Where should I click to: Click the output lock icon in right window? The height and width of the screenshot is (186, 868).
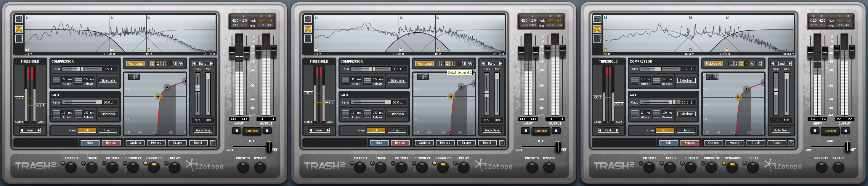(845, 130)
